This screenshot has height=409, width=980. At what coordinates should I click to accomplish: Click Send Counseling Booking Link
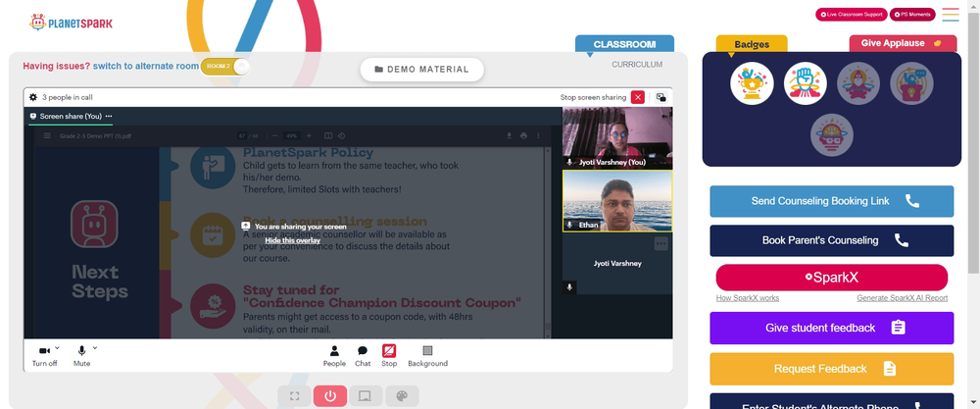point(831,201)
